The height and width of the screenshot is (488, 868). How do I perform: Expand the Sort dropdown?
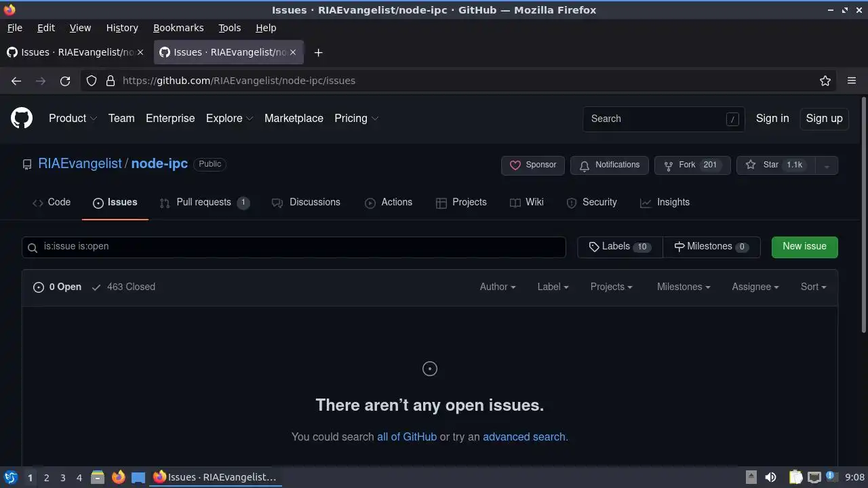[x=813, y=287]
